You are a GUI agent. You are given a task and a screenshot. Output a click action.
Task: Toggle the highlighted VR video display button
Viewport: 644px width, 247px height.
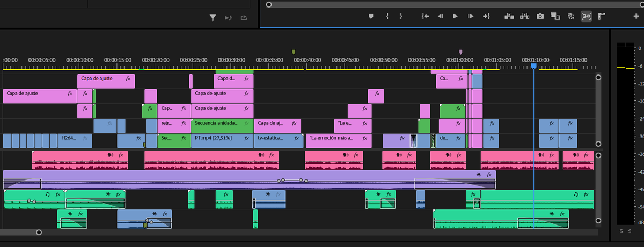point(586,17)
